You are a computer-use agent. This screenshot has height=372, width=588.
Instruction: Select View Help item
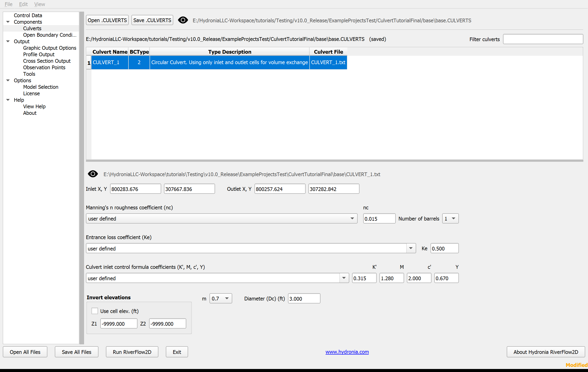click(34, 106)
